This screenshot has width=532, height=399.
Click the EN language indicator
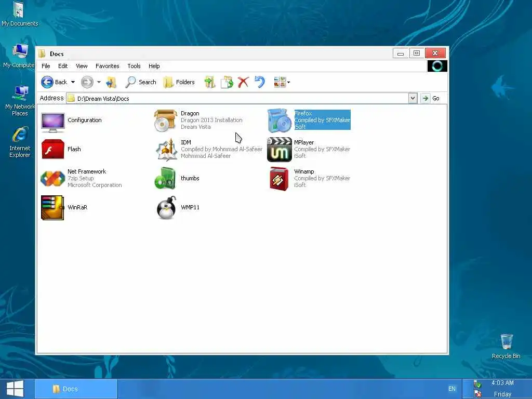pos(452,389)
